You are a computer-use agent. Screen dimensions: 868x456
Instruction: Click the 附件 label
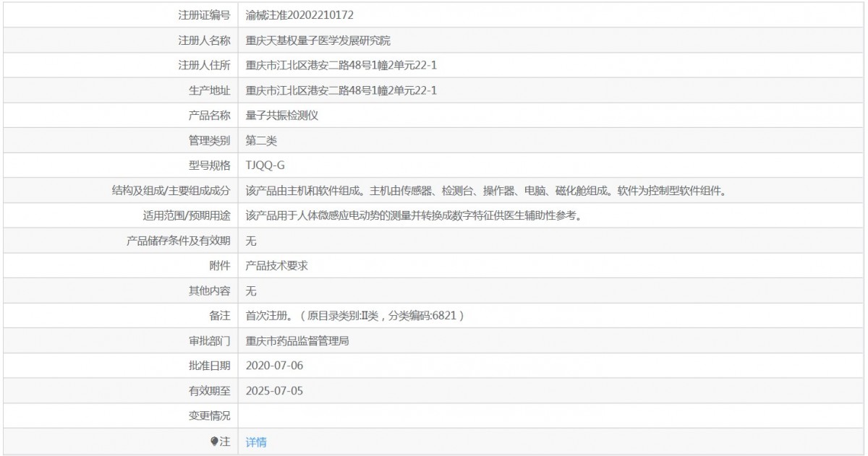220,265
